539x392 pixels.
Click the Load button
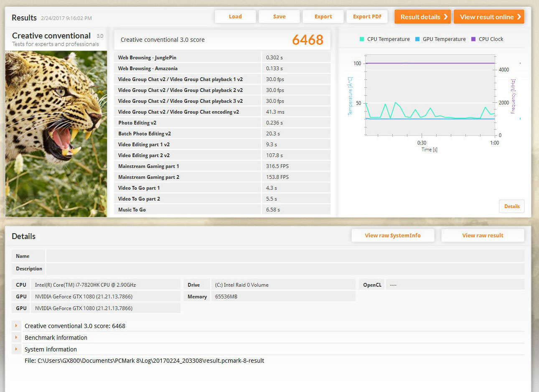pos(235,17)
